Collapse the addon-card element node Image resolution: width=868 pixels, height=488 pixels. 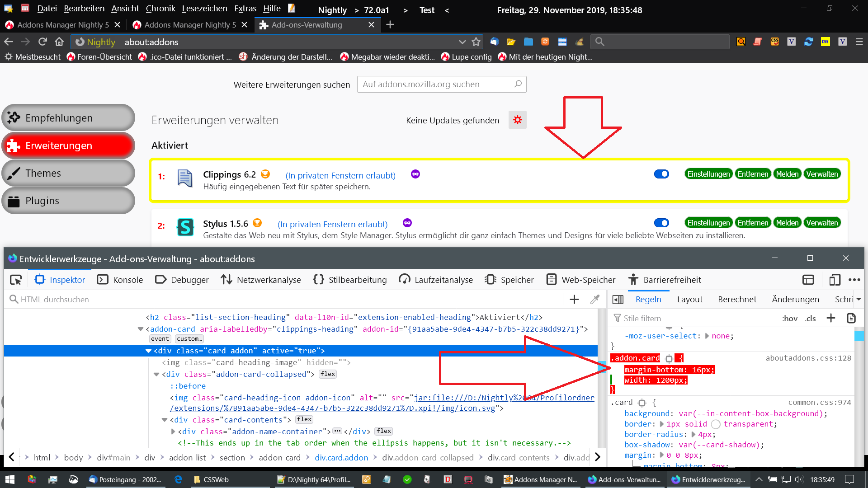tap(141, 329)
